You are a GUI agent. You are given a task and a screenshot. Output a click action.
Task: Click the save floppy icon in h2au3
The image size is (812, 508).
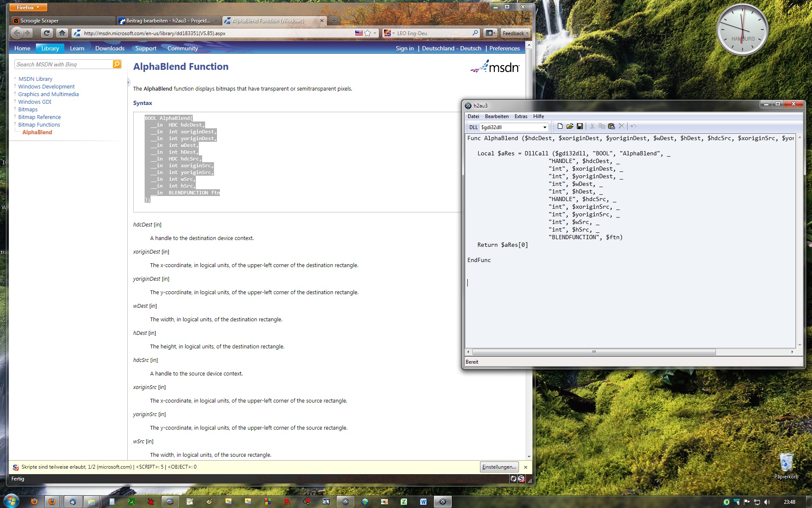(580, 126)
